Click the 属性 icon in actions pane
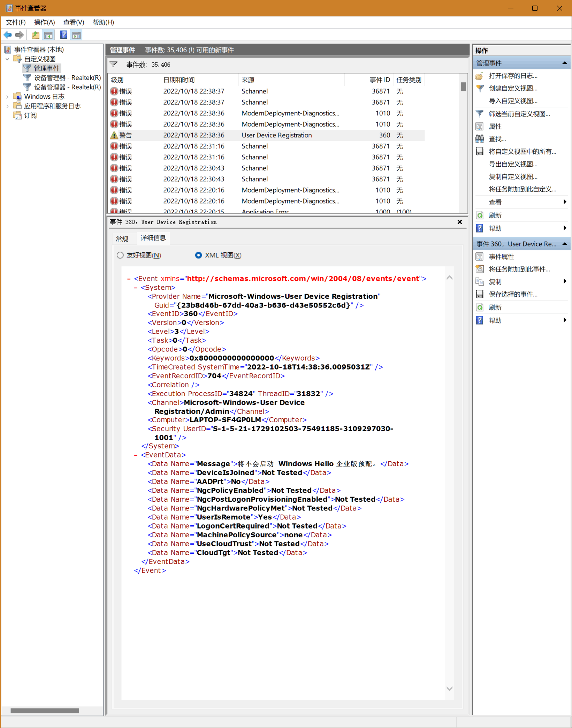572x728 pixels. (480, 127)
